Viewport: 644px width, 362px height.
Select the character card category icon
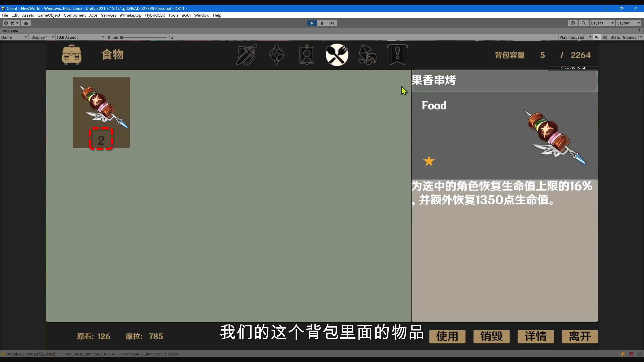(307, 55)
